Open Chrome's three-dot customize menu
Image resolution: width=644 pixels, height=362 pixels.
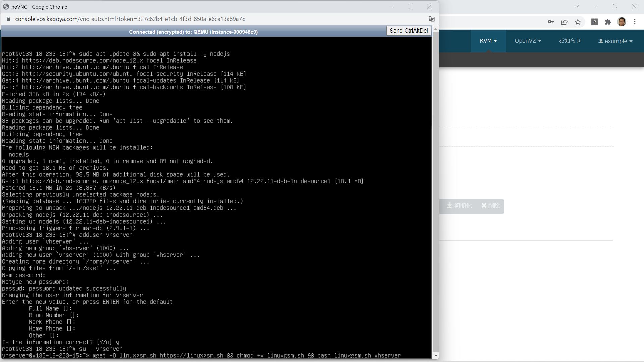click(x=635, y=22)
